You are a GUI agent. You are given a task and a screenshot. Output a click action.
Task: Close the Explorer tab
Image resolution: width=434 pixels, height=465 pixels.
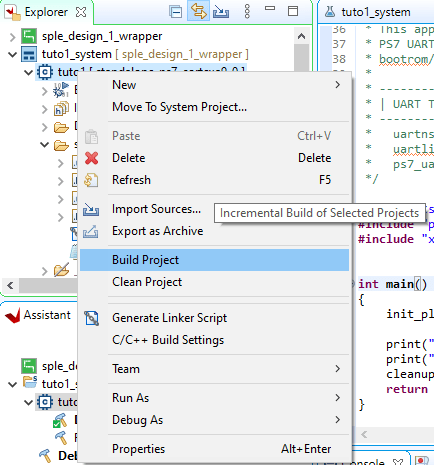pos(81,12)
